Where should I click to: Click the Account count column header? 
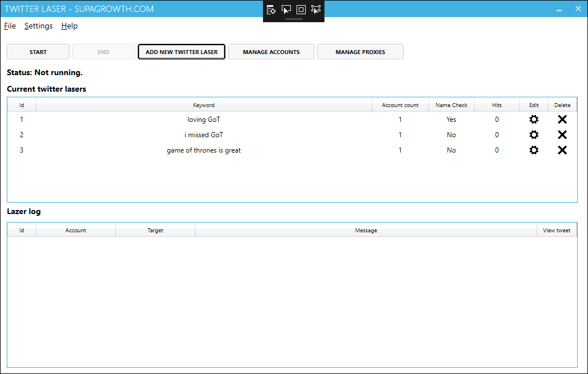[x=400, y=105]
